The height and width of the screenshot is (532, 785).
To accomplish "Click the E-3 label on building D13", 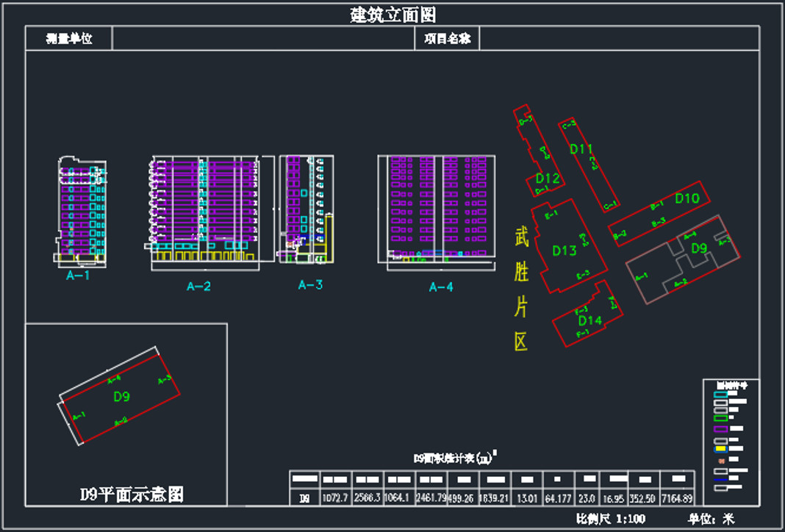I will [x=583, y=275].
